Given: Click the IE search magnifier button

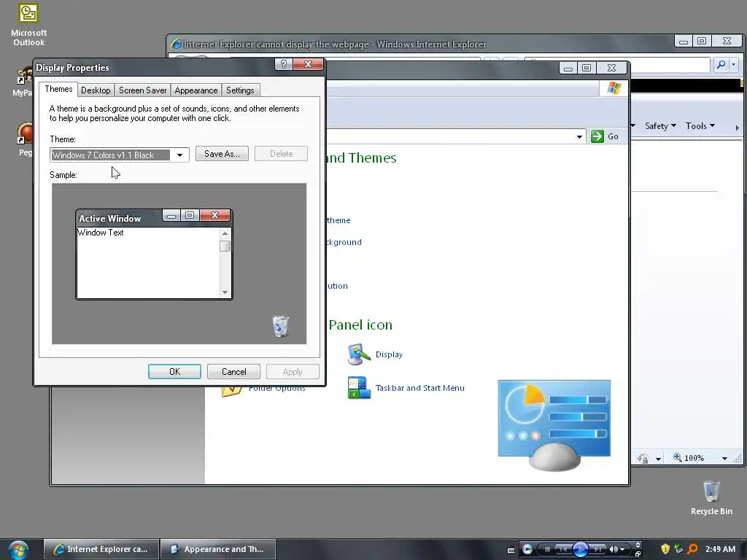Looking at the screenshot, I should point(721,64).
